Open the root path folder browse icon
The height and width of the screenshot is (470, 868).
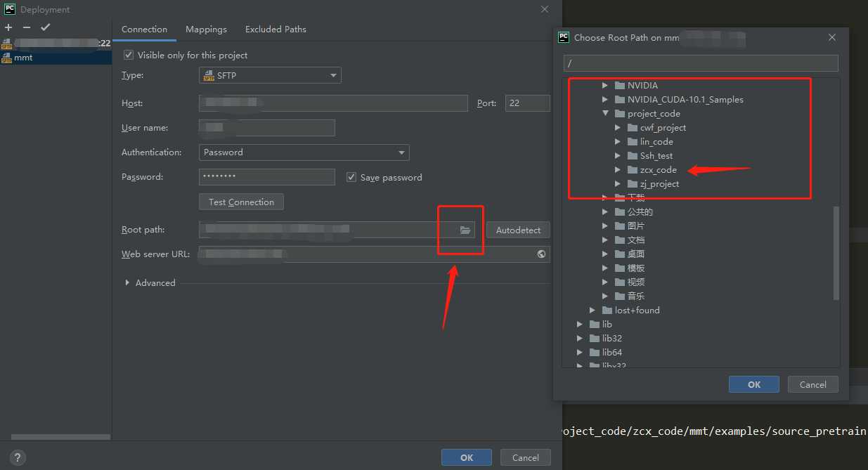point(465,230)
